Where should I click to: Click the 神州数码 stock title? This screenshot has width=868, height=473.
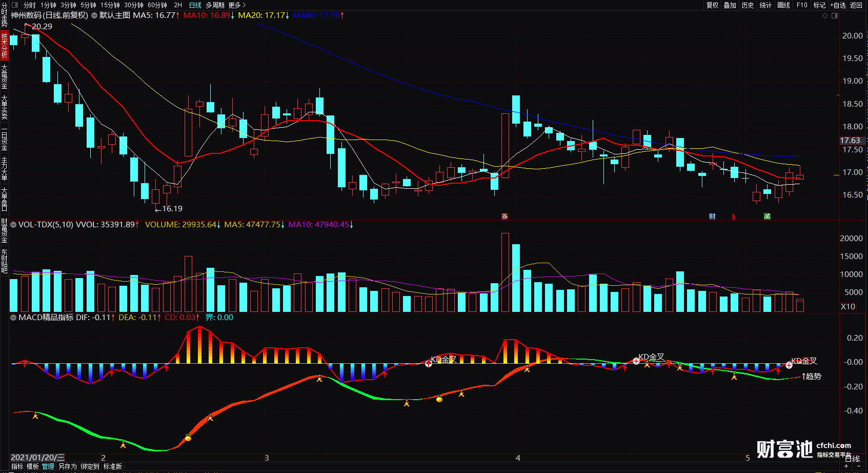(49, 15)
